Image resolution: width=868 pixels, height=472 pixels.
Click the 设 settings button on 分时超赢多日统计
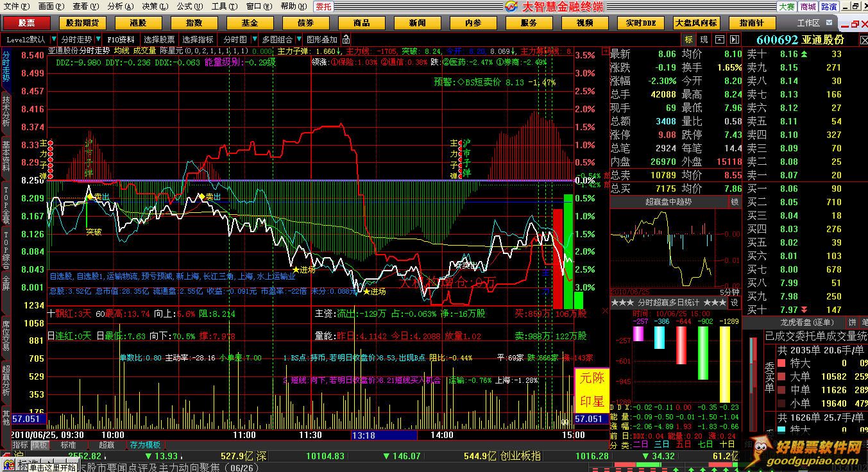(735, 303)
